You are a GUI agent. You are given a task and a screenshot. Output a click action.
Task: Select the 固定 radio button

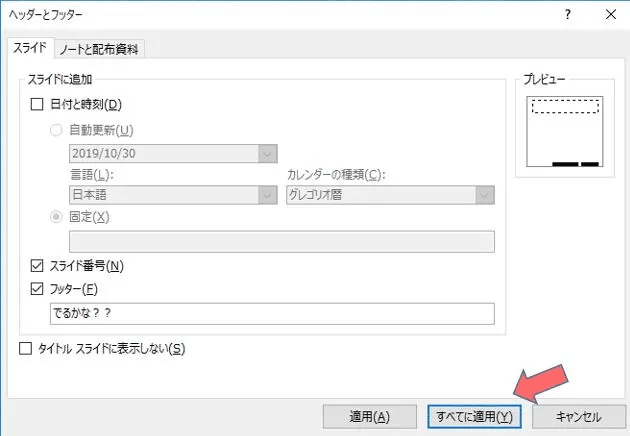pos(56,217)
